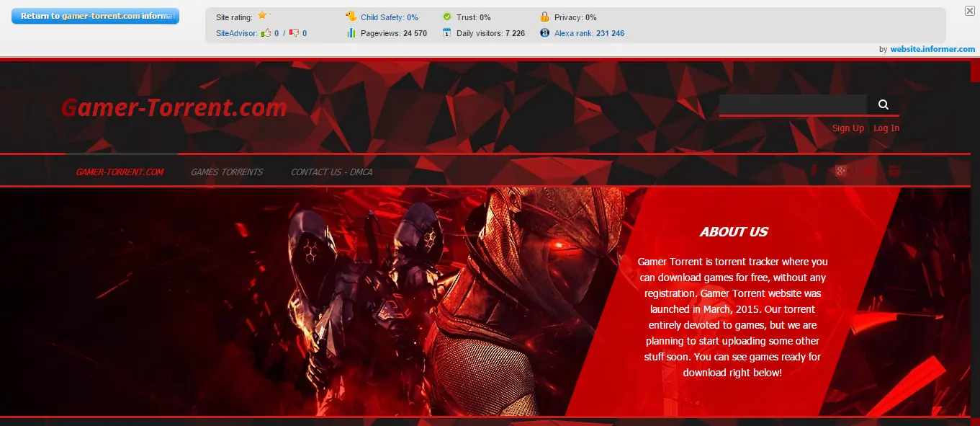Screen dimensions: 980x426
Task: Open the Facebook social icon
Action: pyautogui.click(x=815, y=171)
